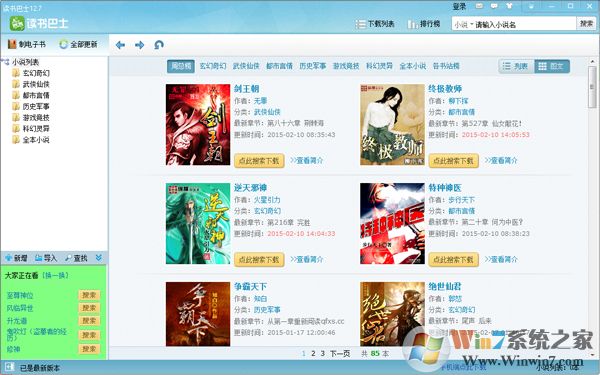Expand the double-chevron in sidebar toolbar
This screenshot has width=600, height=375.
tap(99, 258)
